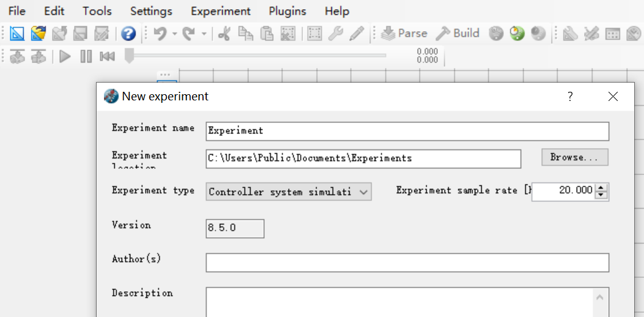This screenshot has height=317, width=644.
Task: Click inside the Description text area
Action: (x=399, y=302)
